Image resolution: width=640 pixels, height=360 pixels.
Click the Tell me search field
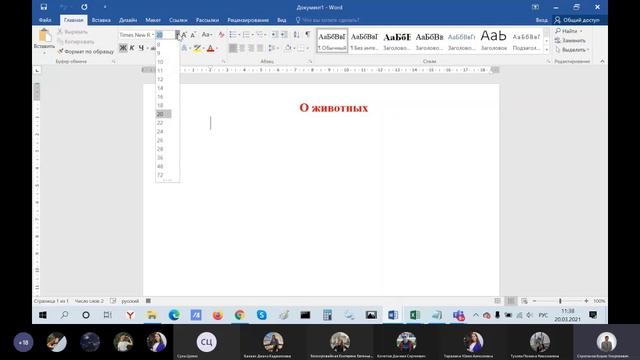[328, 20]
